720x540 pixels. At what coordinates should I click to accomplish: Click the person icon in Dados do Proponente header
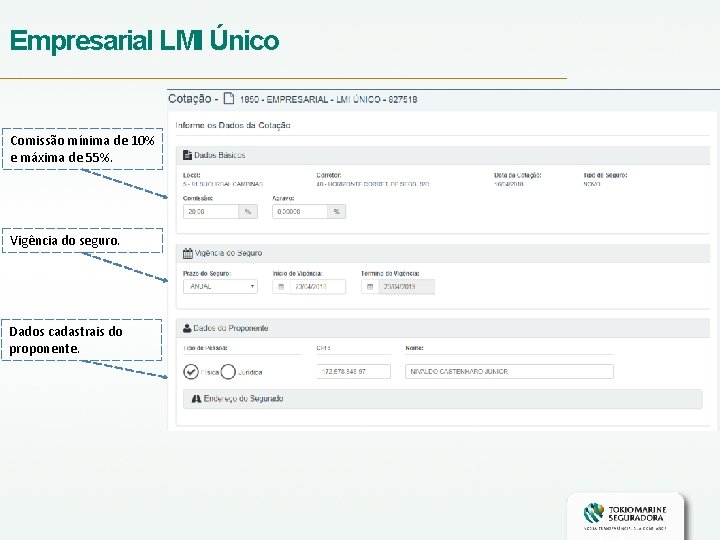click(187, 328)
